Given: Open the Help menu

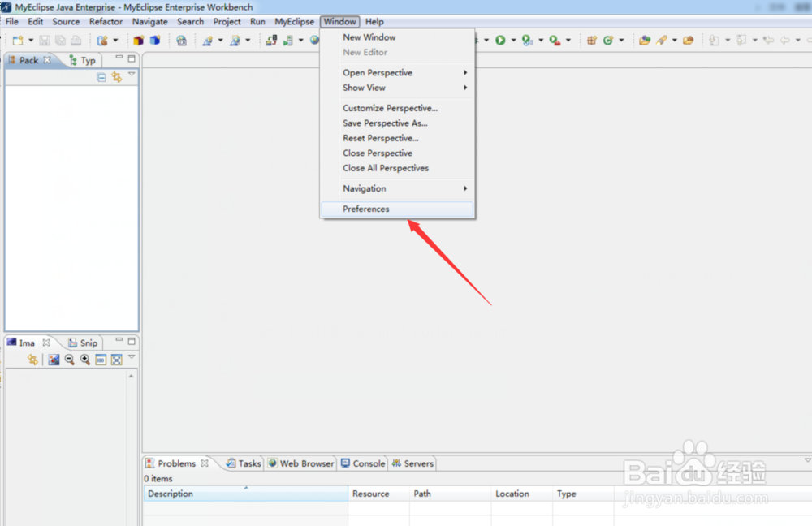Looking at the screenshot, I should tap(374, 22).
